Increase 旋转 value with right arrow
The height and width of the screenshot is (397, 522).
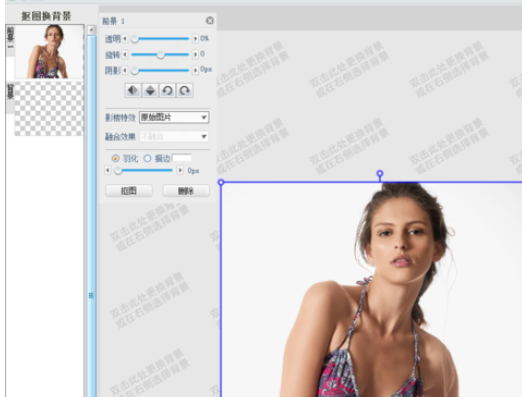coord(195,54)
